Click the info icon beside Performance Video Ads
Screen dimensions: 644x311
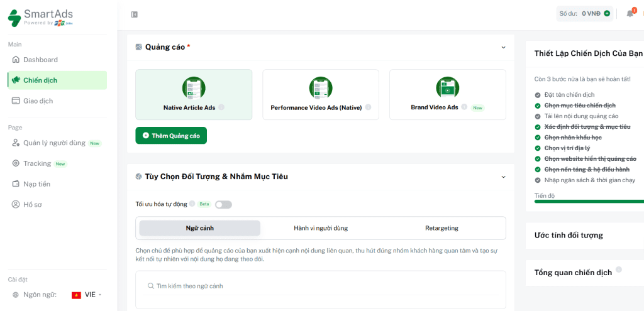click(x=368, y=107)
